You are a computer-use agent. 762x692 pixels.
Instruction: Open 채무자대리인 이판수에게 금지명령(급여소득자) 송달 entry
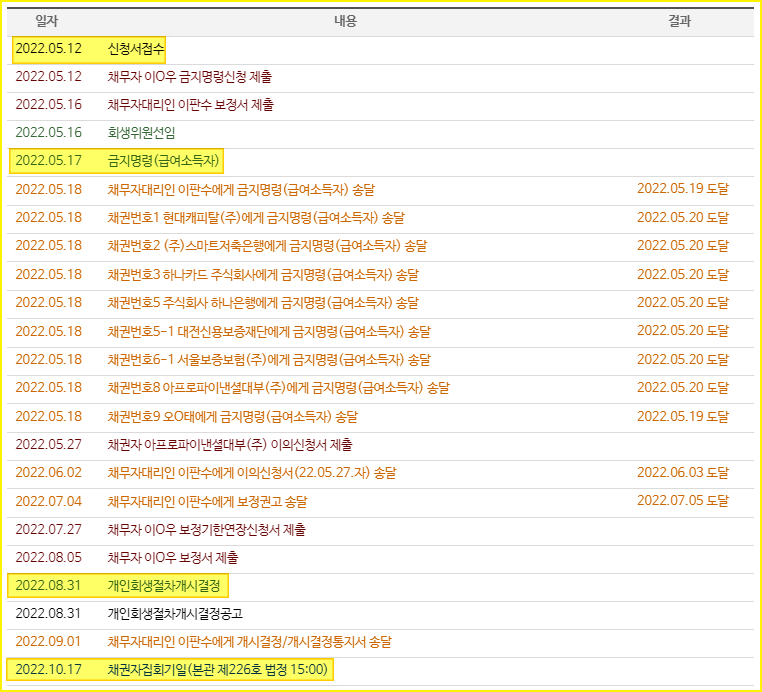(x=241, y=190)
